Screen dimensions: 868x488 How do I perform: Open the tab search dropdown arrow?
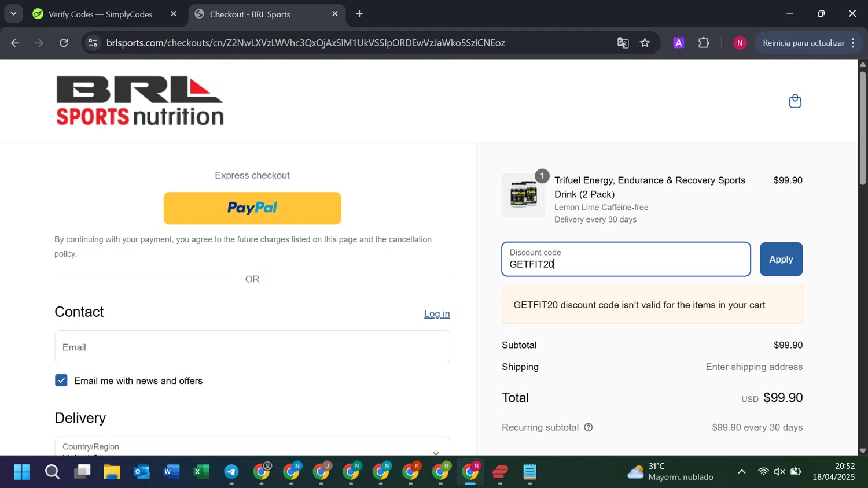click(x=13, y=14)
